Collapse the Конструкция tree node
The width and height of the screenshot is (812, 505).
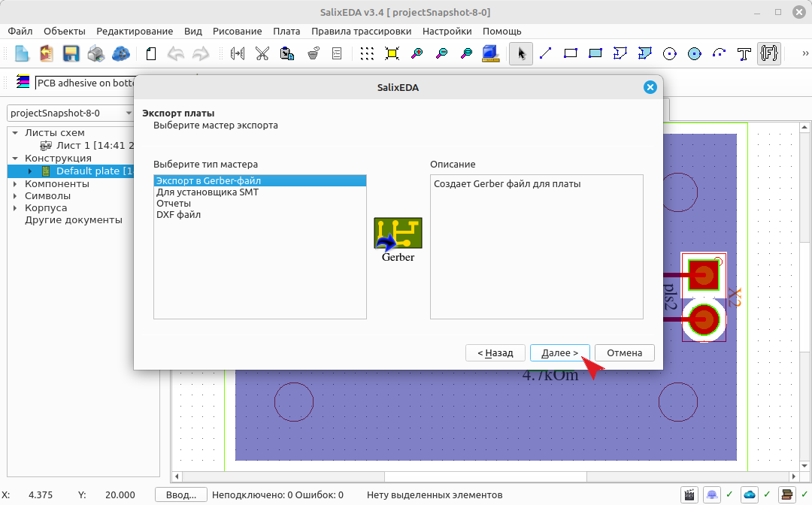[x=15, y=159]
